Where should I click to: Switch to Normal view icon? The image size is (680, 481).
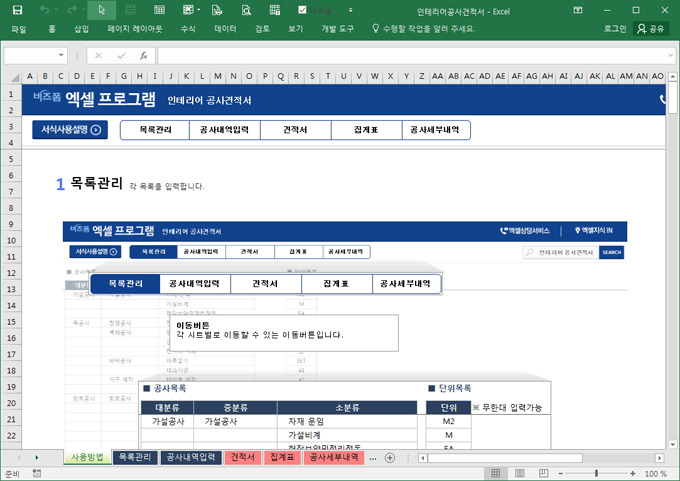(496, 473)
